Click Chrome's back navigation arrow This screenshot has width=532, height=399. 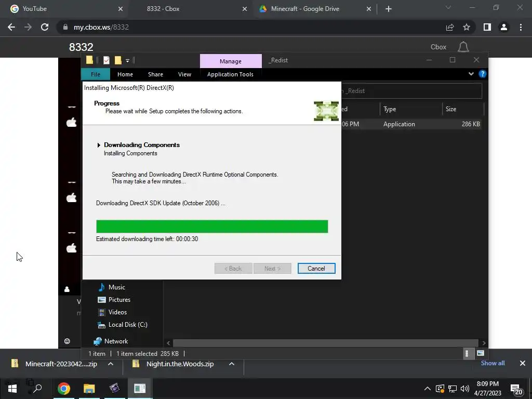tap(11, 27)
